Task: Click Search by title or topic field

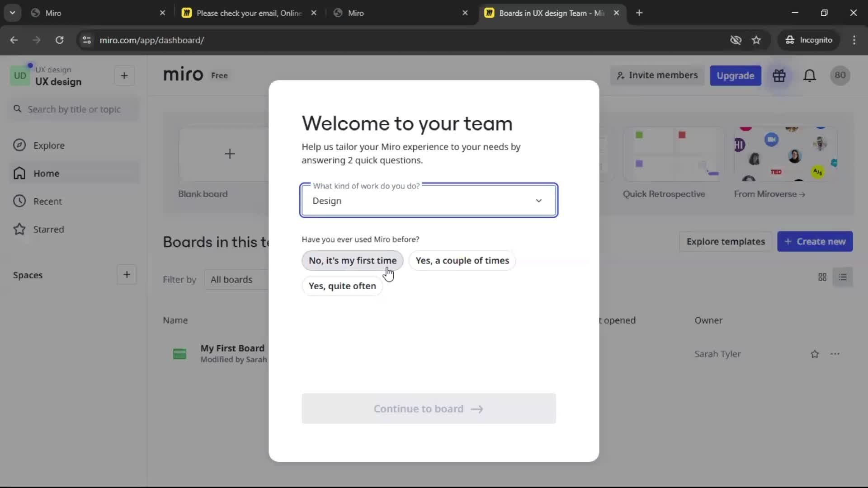Action: click(75, 109)
